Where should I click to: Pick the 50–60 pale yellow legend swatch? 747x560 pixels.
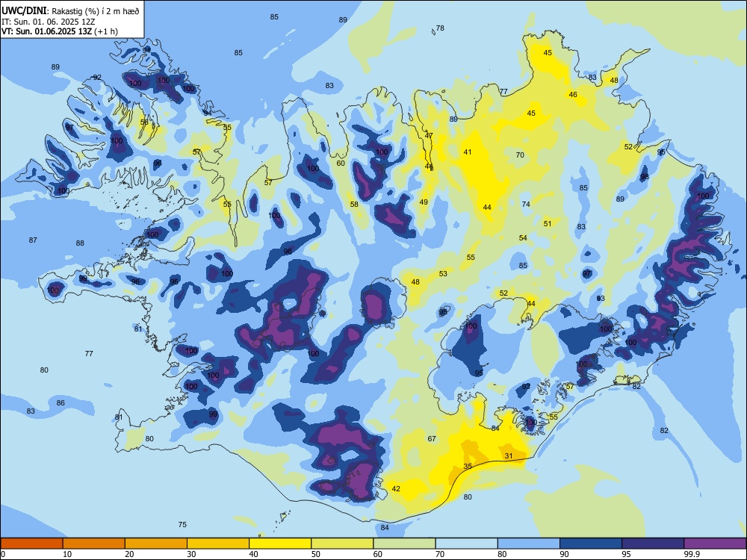tap(342, 544)
